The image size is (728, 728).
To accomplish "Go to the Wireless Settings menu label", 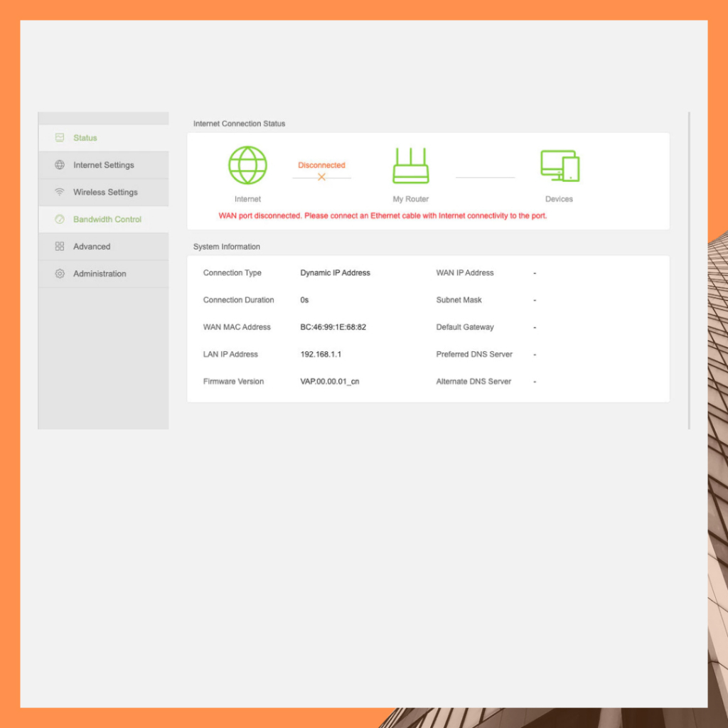I will [105, 192].
